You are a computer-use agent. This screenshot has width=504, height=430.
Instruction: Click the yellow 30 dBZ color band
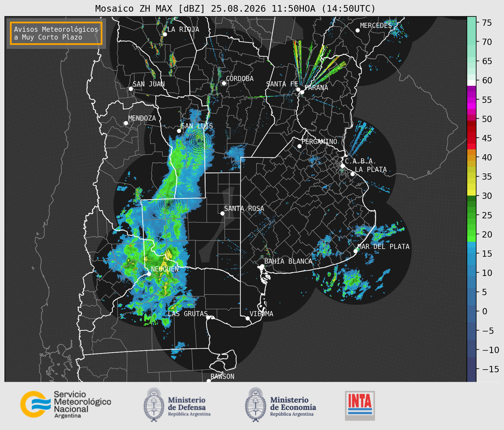(471, 193)
